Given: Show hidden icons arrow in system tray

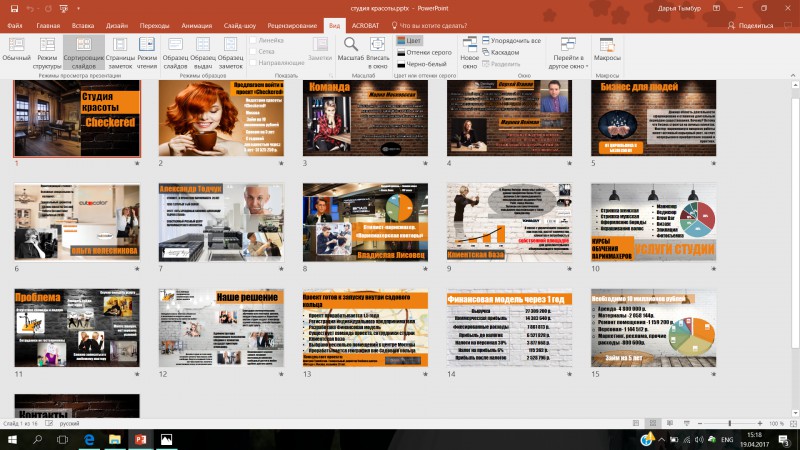Looking at the screenshot, I should point(661,439).
